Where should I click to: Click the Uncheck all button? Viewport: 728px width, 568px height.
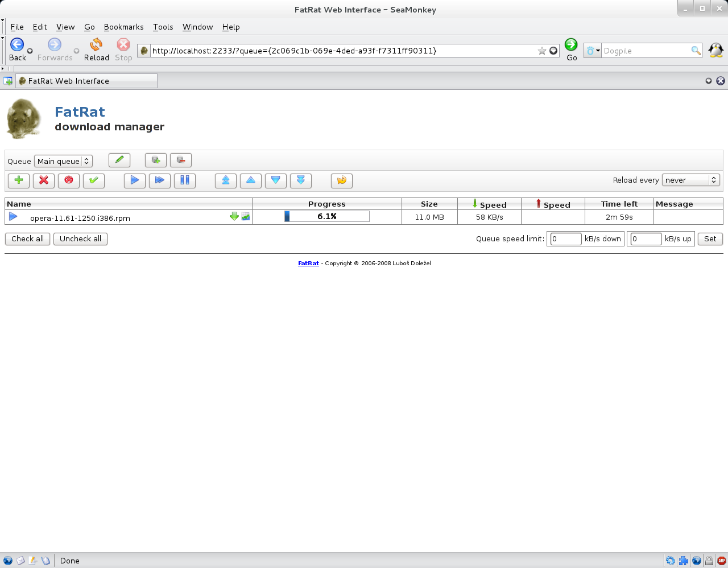[x=80, y=239]
